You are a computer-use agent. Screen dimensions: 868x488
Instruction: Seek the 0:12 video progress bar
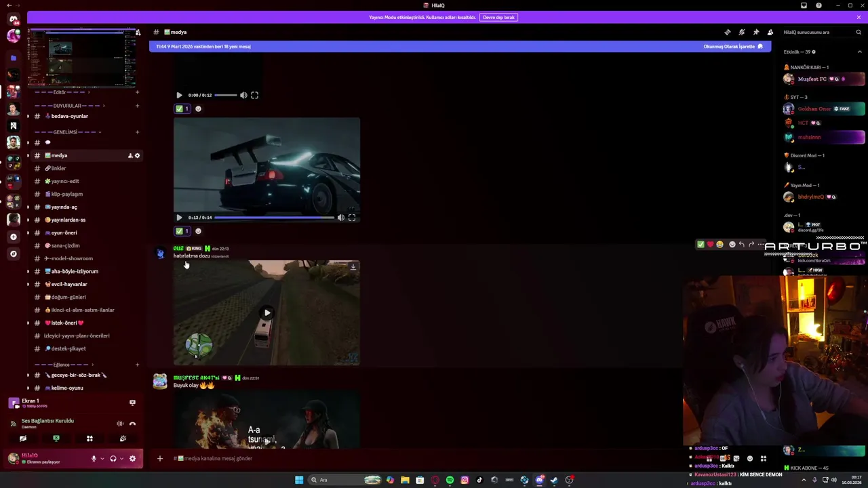coord(225,96)
